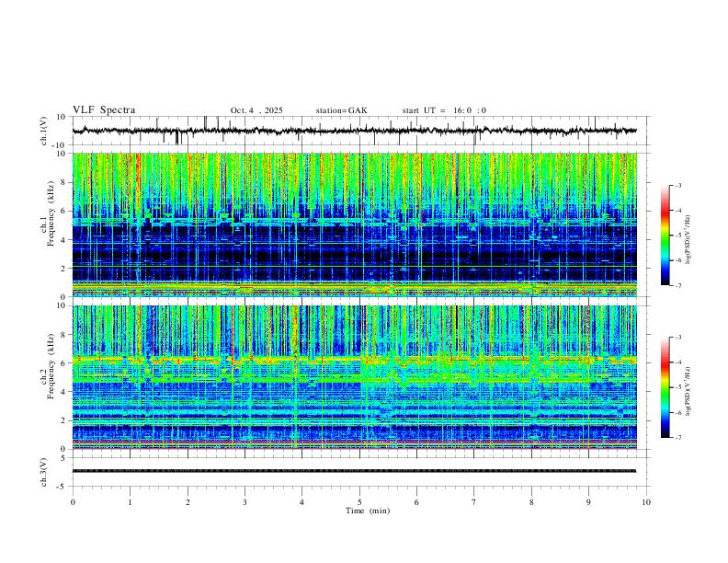The image size is (728, 563).
Task: Click the time axis tick "10"
Action: 646,502
